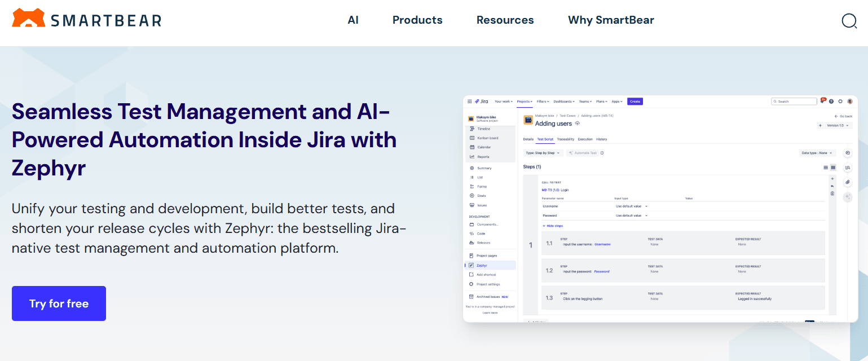
Task: Open the Jira user profile avatar
Action: click(849, 102)
